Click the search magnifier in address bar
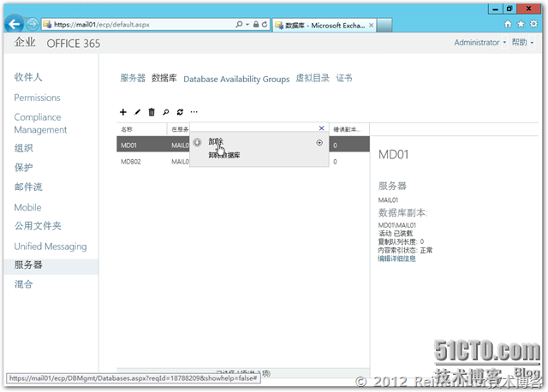Viewport: 548px width, 392px height. [x=239, y=24]
